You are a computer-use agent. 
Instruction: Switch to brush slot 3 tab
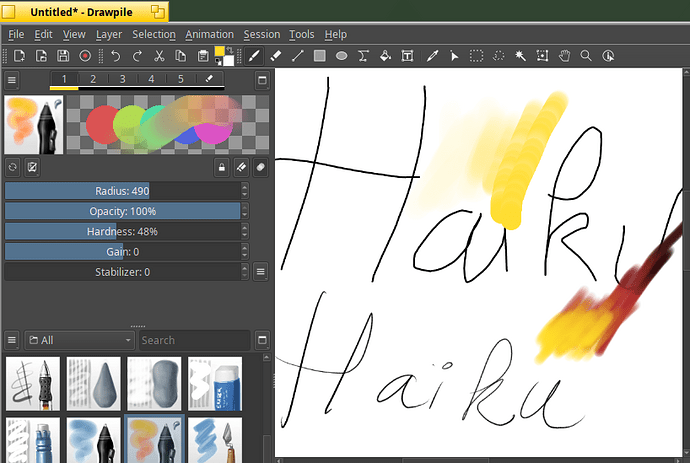click(x=122, y=79)
